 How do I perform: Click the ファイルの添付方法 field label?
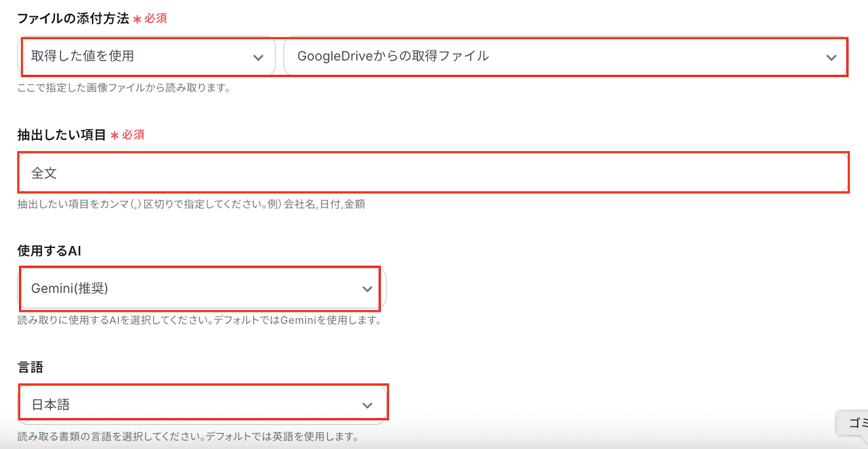click(73, 18)
